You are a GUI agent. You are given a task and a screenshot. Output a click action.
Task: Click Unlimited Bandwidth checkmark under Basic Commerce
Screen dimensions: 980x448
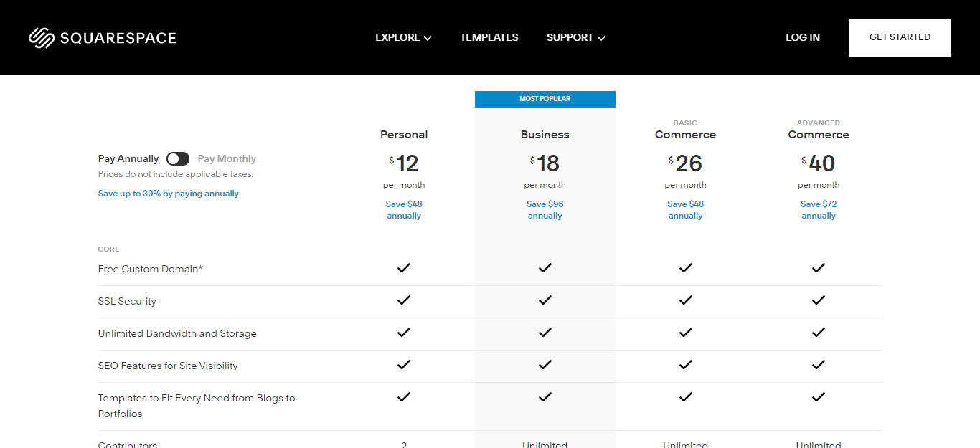(686, 333)
